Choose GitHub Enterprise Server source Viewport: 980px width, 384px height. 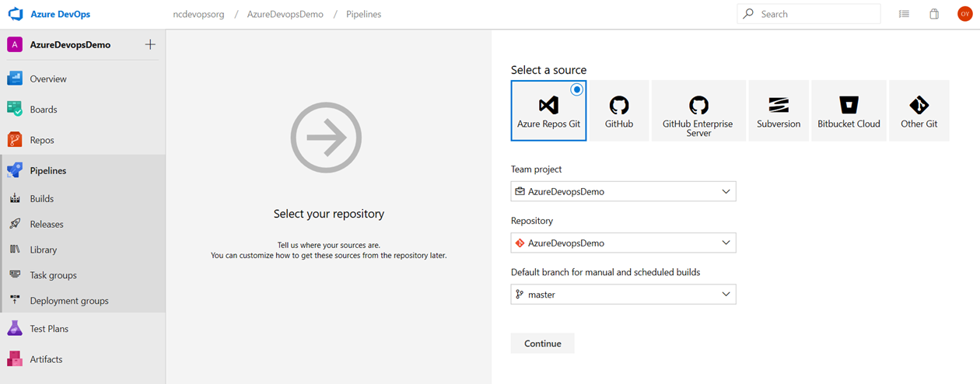pyautogui.click(x=698, y=110)
